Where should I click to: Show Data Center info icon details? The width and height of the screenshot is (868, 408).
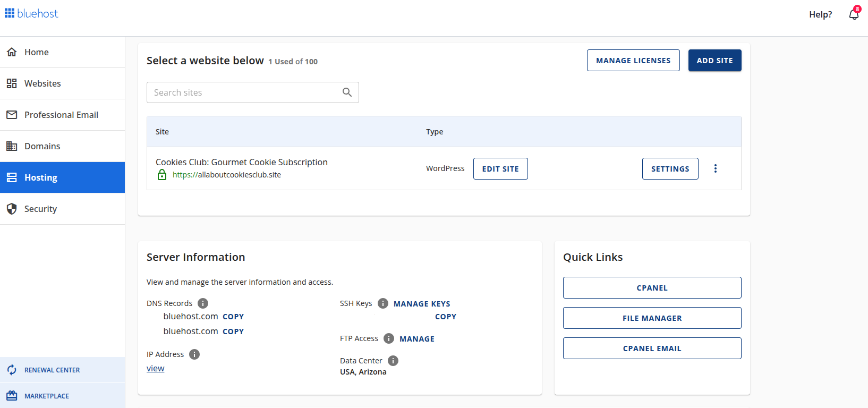393,361
